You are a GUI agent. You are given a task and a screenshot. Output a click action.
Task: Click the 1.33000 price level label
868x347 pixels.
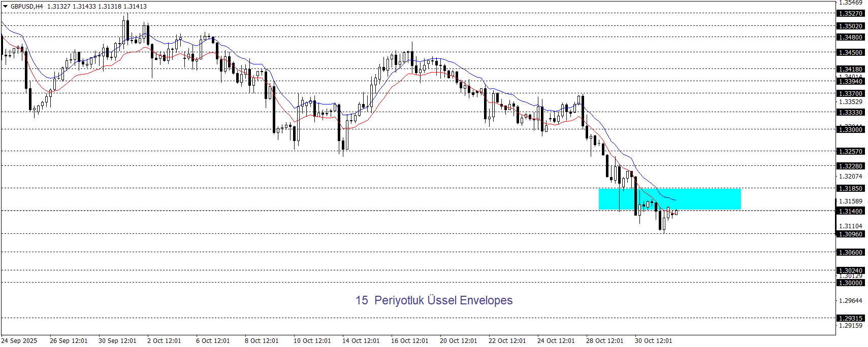click(x=850, y=130)
